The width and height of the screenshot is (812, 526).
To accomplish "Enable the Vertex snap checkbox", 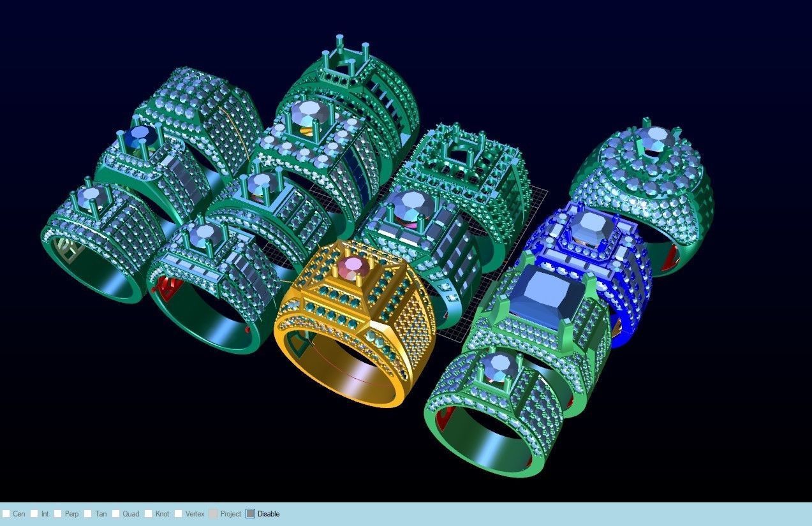I will [179, 514].
